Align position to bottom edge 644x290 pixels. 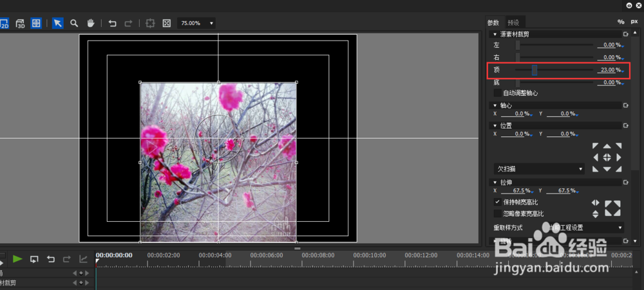(x=607, y=169)
